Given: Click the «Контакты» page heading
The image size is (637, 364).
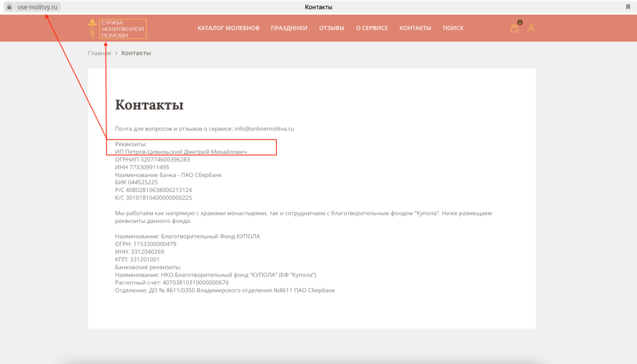Looking at the screenshot, I should 149,105.
